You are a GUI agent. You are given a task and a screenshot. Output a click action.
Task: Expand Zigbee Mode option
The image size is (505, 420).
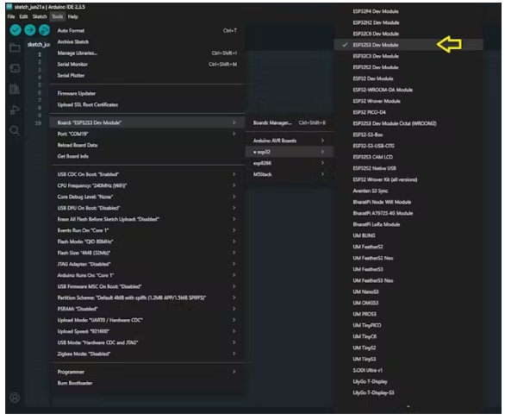point(147,354)
